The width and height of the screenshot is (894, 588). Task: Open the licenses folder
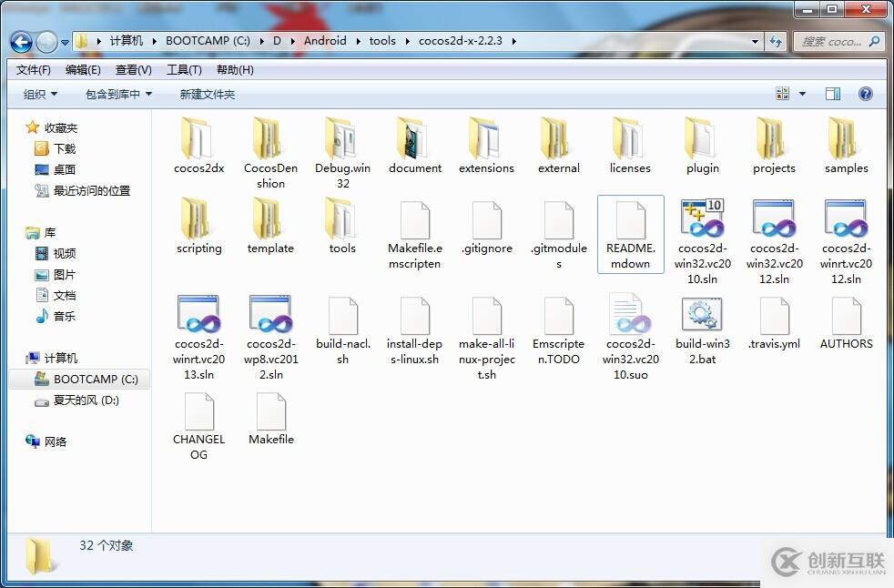pyautogui.click(x=630, y=146)
